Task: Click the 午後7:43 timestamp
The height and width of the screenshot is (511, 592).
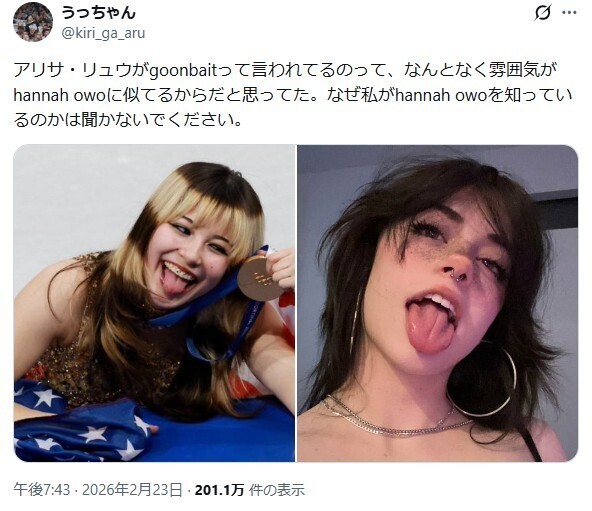Action: coord(42,490)
